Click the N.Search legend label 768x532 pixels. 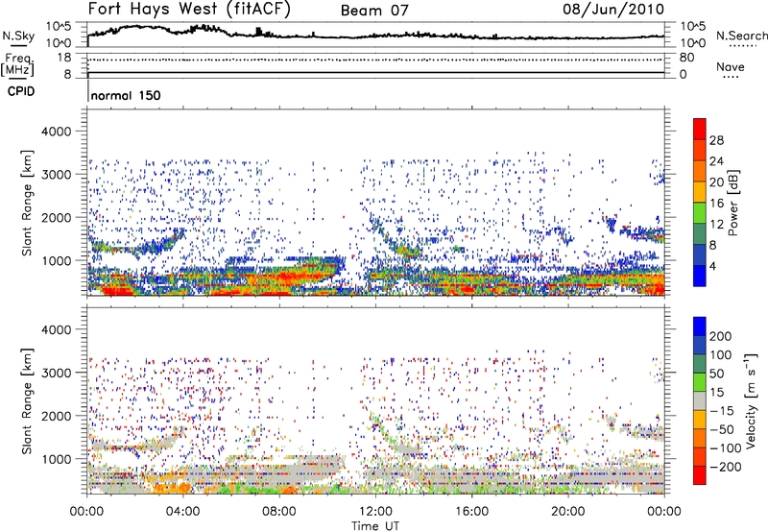741,36
